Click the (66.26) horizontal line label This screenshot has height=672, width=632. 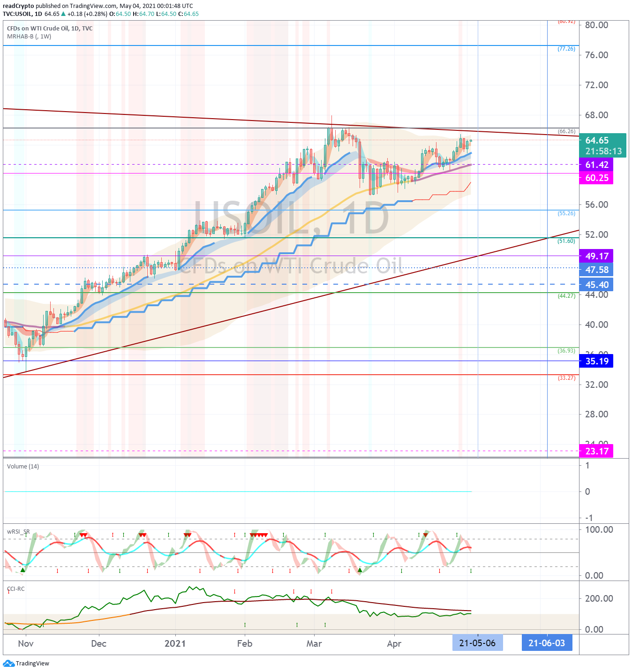pos(566,131)
